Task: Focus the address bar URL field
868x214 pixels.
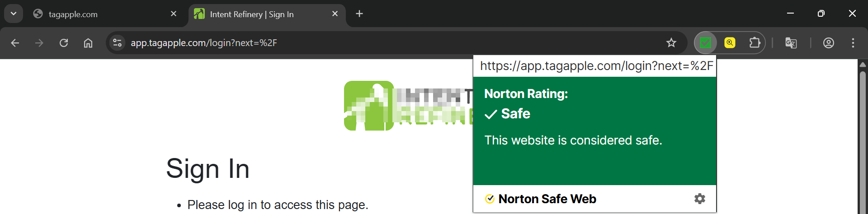Action: (x=362, y=43)
